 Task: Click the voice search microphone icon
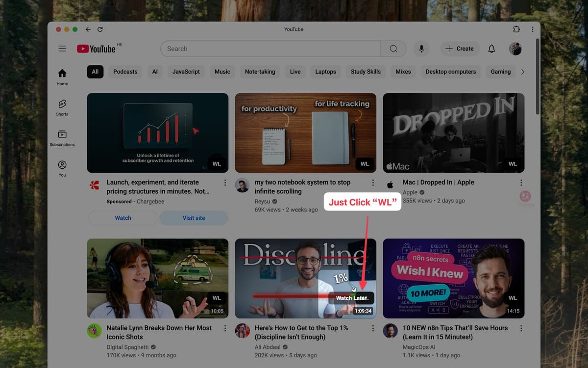[x=421, y=49]
